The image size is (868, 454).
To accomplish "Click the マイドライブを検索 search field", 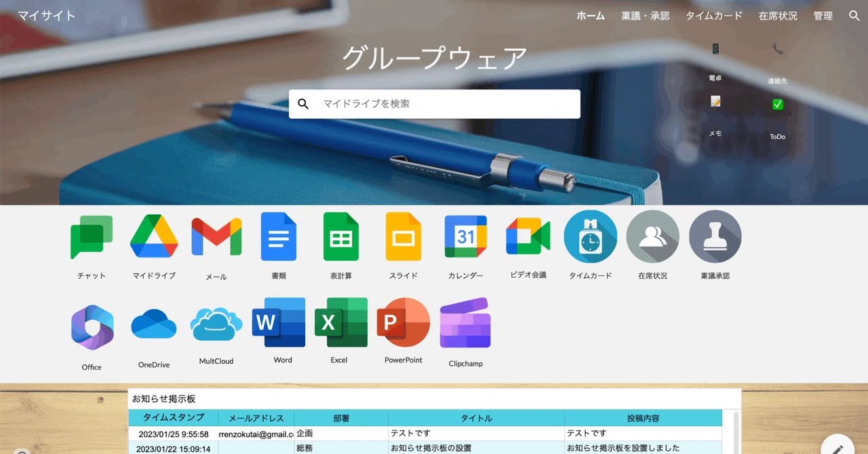I will tap(434, 104).
